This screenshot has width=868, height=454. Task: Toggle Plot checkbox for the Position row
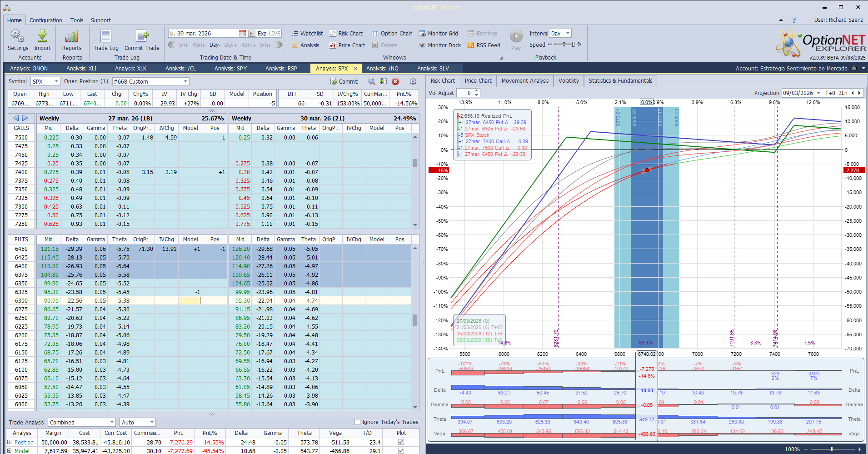(x=401, y=442)
